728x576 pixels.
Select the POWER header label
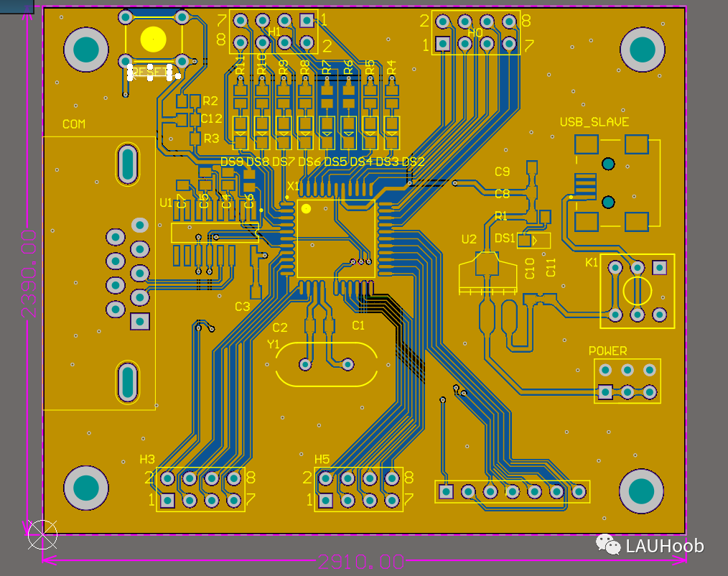pyautogui.click(x=608, y=350)
